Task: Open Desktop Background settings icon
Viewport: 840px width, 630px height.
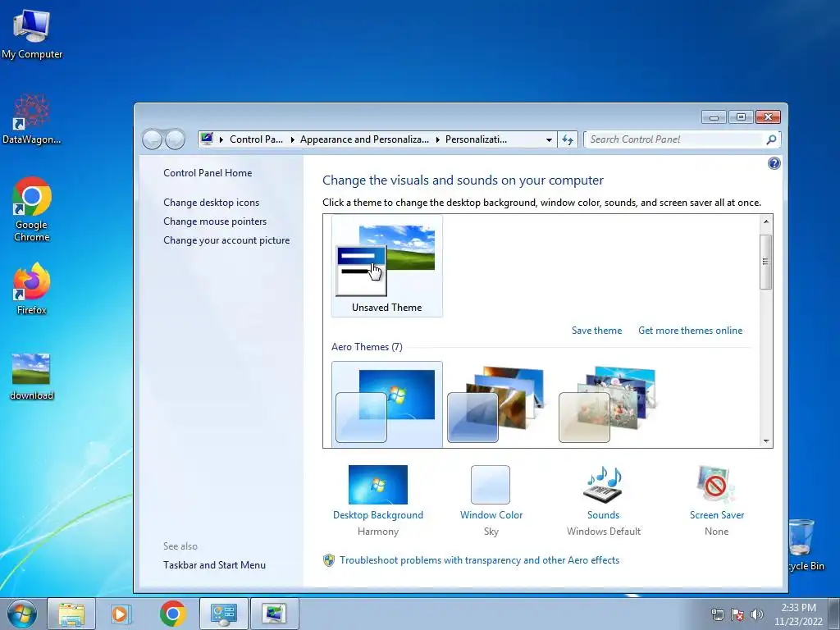Action: [x=377, y=484]
